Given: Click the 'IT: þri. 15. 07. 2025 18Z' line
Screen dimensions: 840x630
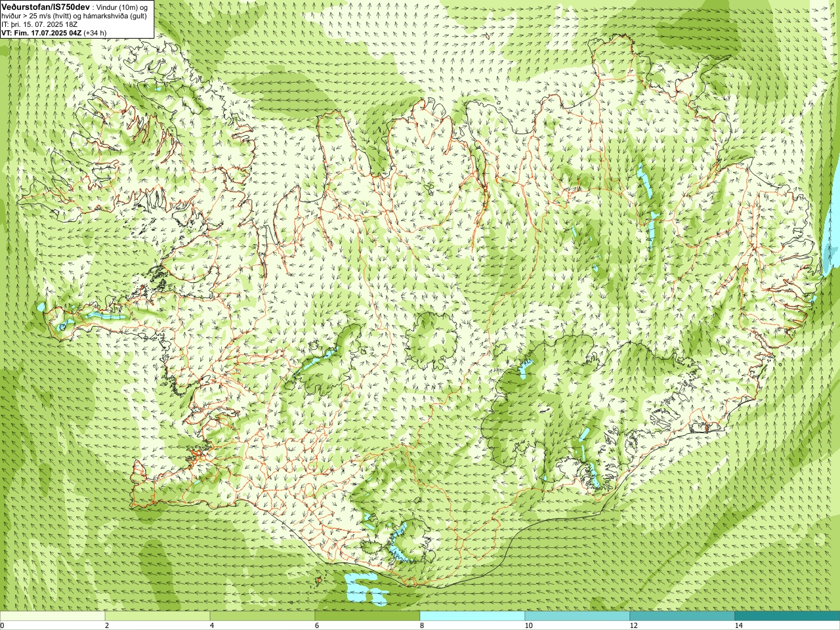Looking at the screenshot, I should [x=39, y=24].
